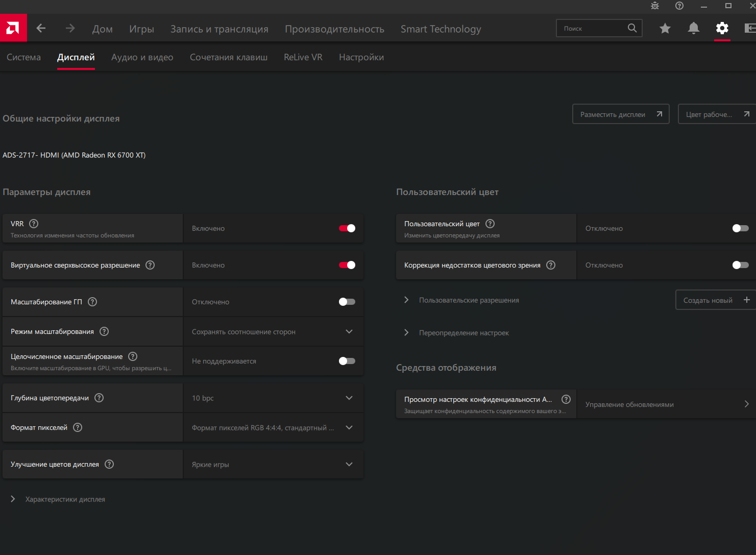Click the AMD logo home icon

coord(13,28)
